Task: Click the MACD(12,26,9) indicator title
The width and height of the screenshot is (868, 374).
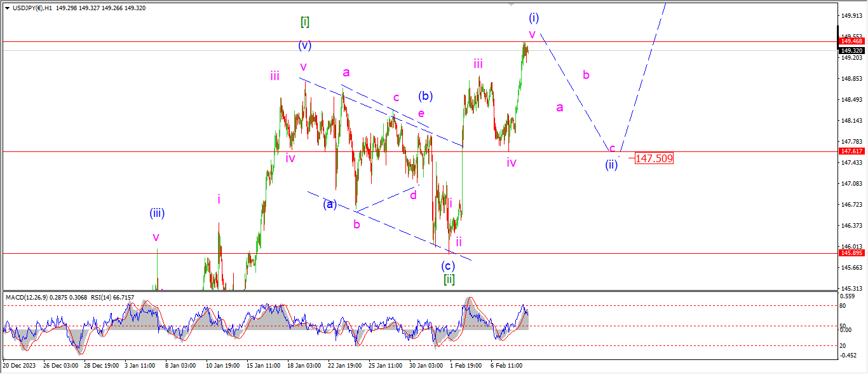Action: (x=29, y=297)
